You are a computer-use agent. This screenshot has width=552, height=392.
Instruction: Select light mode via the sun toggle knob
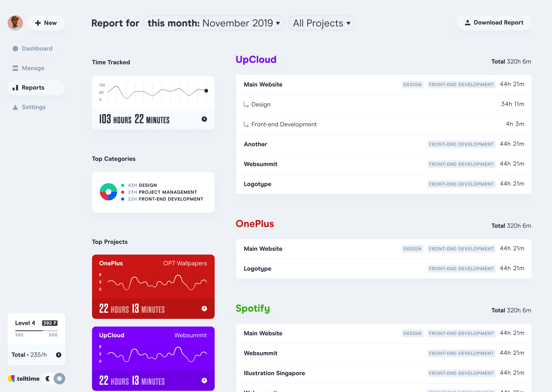[59, 378]
